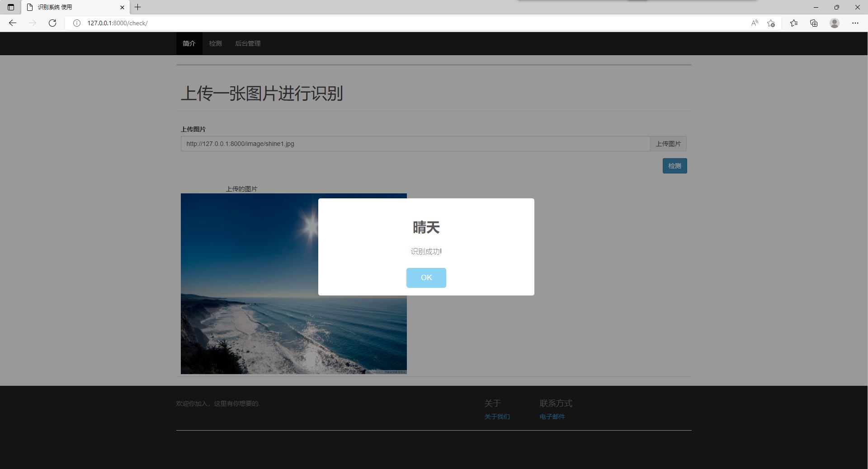Open the 检测 navigation item
Viewport: 868px width, 469px height.
tap(215, 43)
